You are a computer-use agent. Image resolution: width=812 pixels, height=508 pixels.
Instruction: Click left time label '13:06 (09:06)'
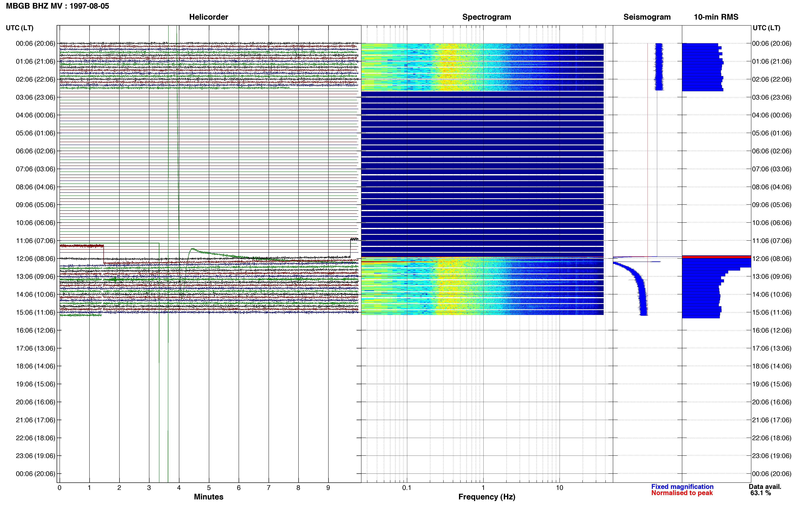pyautogui.click(x=35, y=277)
